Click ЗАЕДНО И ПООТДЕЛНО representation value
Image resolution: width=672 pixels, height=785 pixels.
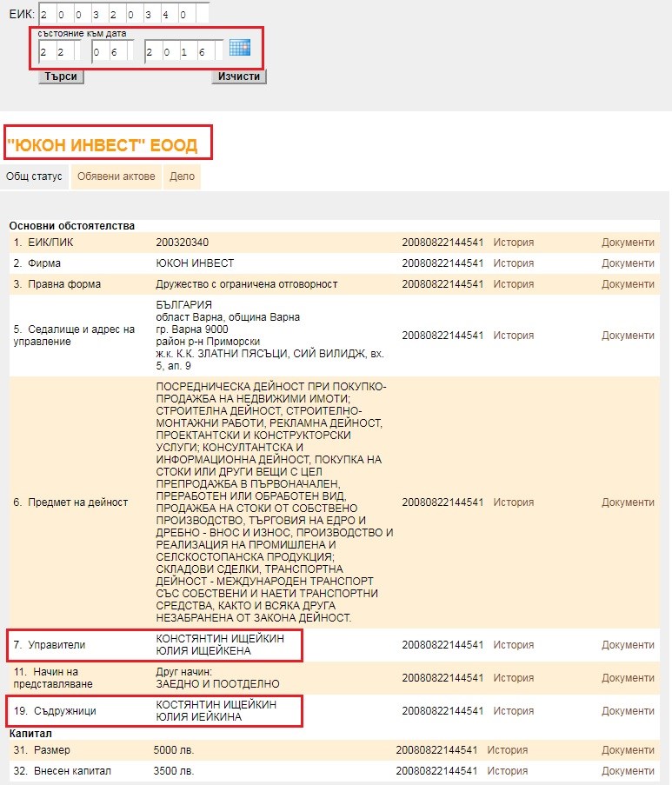tap(218, 684)
